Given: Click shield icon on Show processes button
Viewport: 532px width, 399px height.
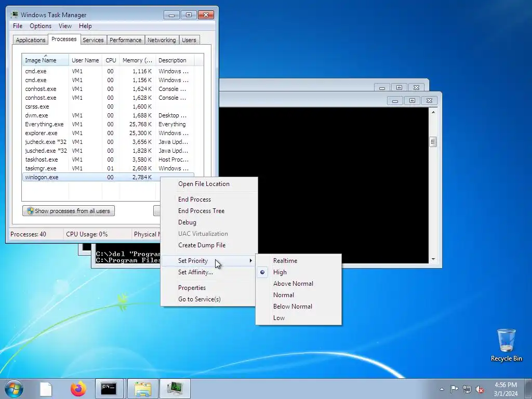Looking at the screenshot, I should point(30,211).
